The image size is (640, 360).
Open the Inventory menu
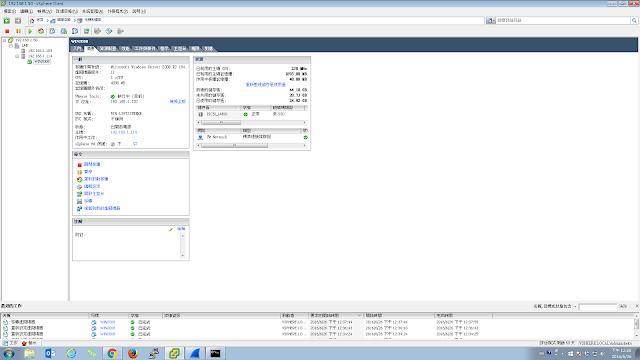click(66, 11)
